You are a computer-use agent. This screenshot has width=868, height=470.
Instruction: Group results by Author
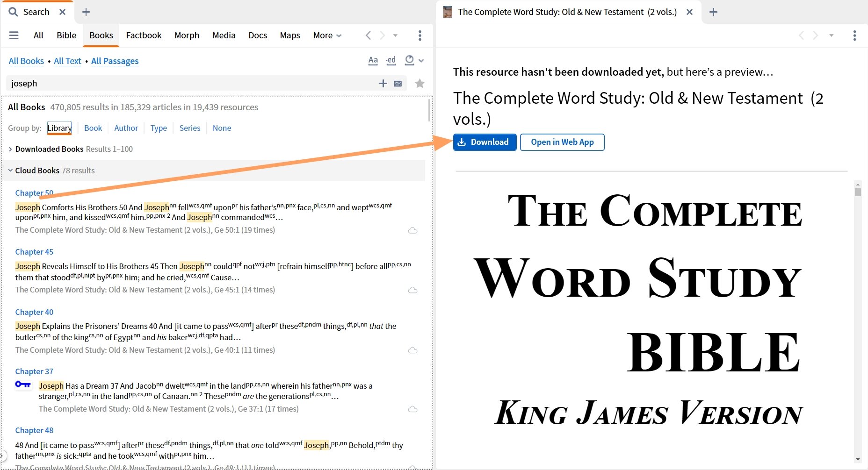tap(126, 128)
